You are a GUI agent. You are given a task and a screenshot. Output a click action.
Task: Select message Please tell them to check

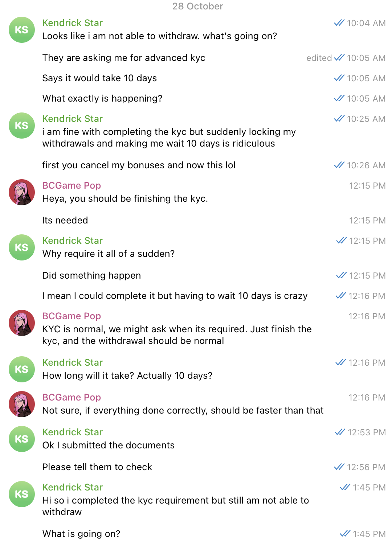pos(97,467)
